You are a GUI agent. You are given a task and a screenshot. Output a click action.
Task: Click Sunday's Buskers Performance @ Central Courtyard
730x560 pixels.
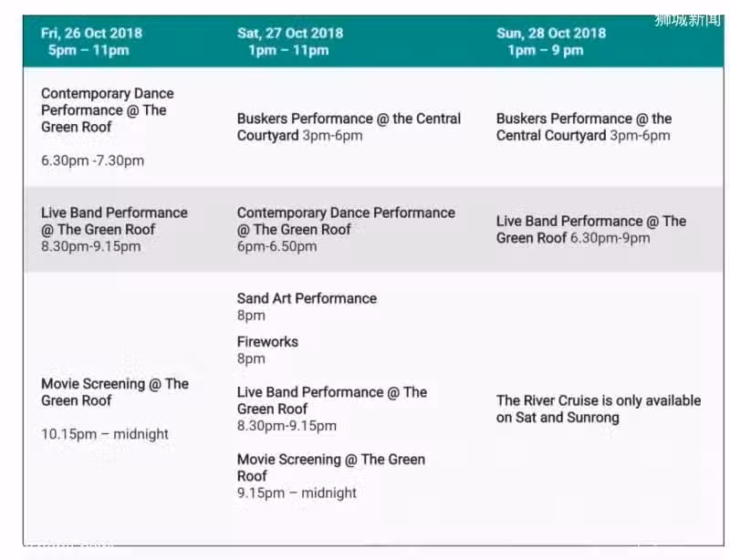(584, 127)
